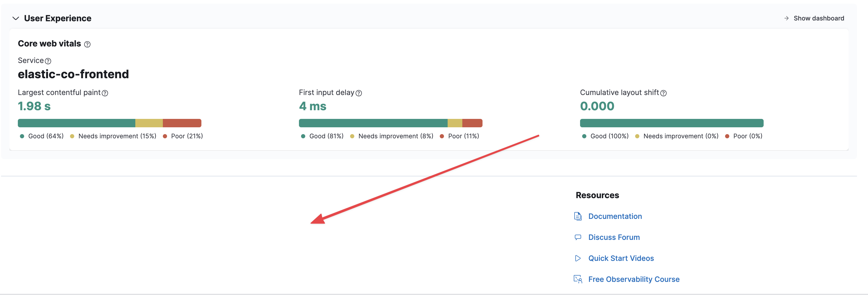Viewport: 868px width, 295px height.
Task: Open the Core web vitals help tooltip icon
Action: click(88, 44)
